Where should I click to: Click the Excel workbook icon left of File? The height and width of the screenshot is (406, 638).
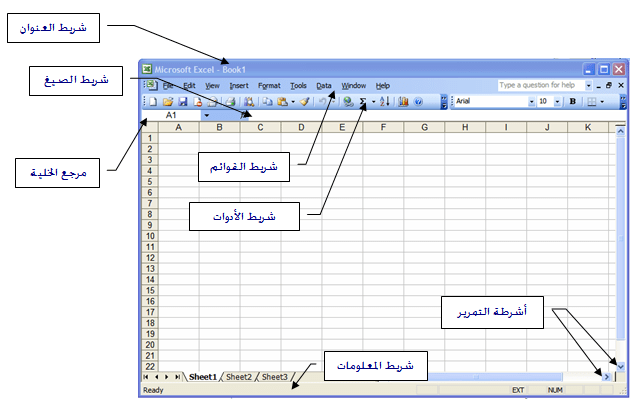click(151, 85)
